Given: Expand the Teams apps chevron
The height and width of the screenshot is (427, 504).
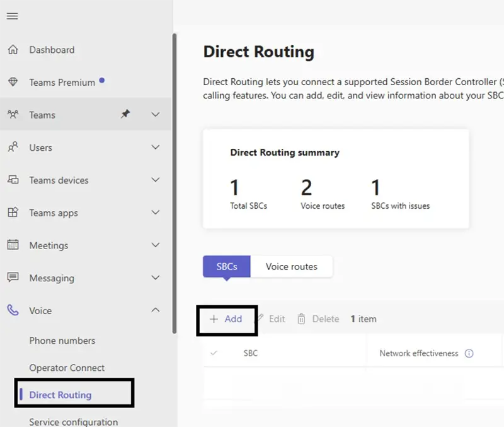Looking at the screenshot, I should 156,213.
